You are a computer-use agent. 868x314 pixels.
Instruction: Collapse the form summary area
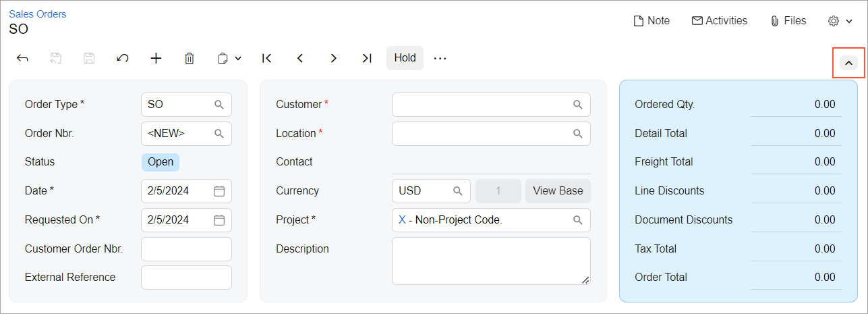(x=848, y=63)
